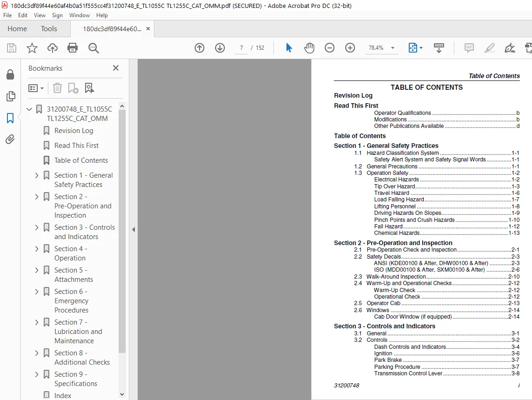Click the cloud upload icon
Image resolution: width=532 pixels, height=400 pixels.
pos(52,48)
